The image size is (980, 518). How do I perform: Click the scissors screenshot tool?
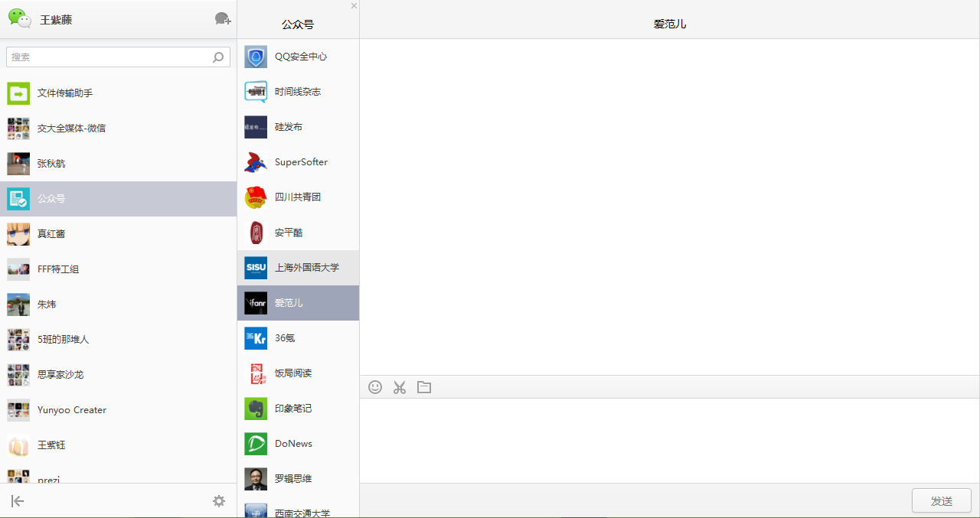click(x=399, y=387)
